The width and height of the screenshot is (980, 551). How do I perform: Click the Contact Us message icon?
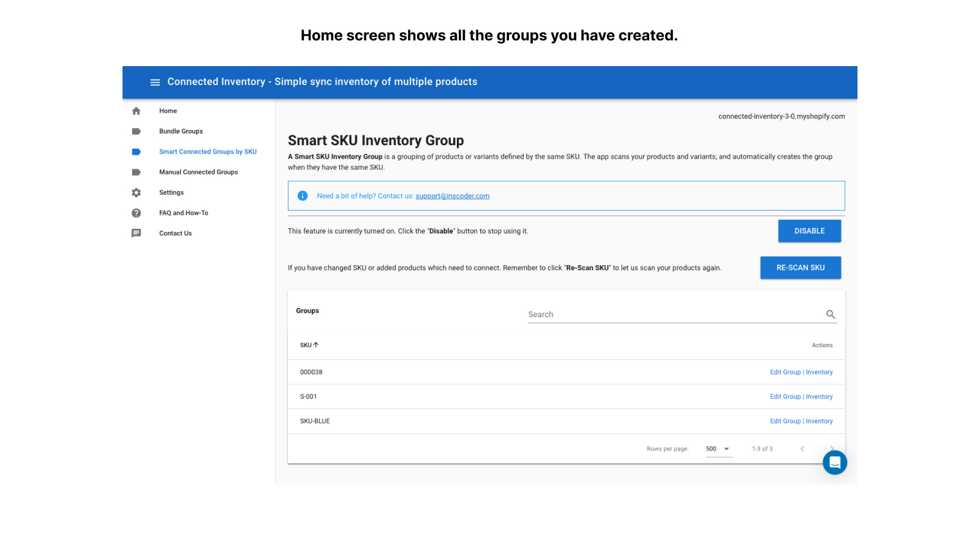(136, 233)
